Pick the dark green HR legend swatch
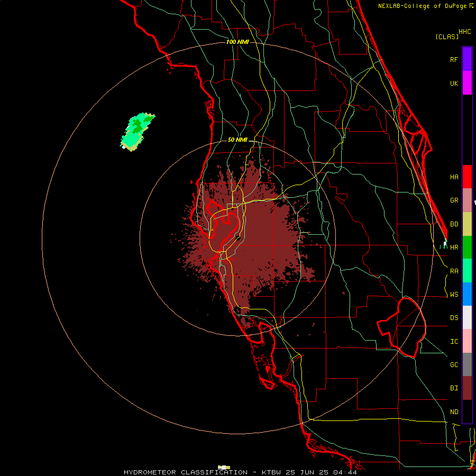 (x=467, y=248)
